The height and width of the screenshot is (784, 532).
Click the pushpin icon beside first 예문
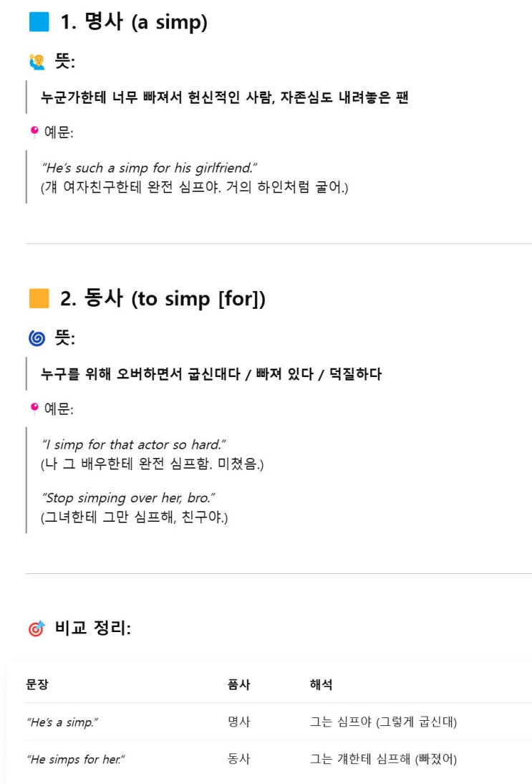click(x=33, y=132)
